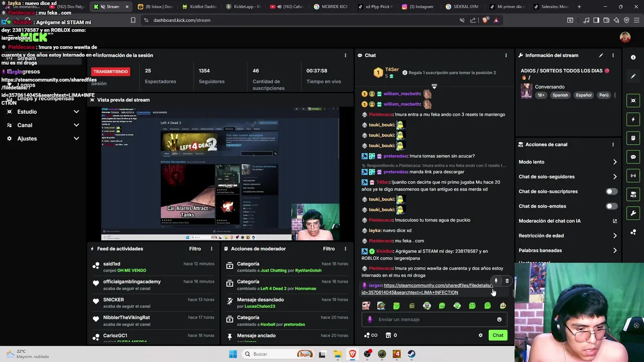Image resolution: width=644 pixels, height=362 pixels.
Task: Open the chat bubble widget in right rail
Action: [633, 157]
